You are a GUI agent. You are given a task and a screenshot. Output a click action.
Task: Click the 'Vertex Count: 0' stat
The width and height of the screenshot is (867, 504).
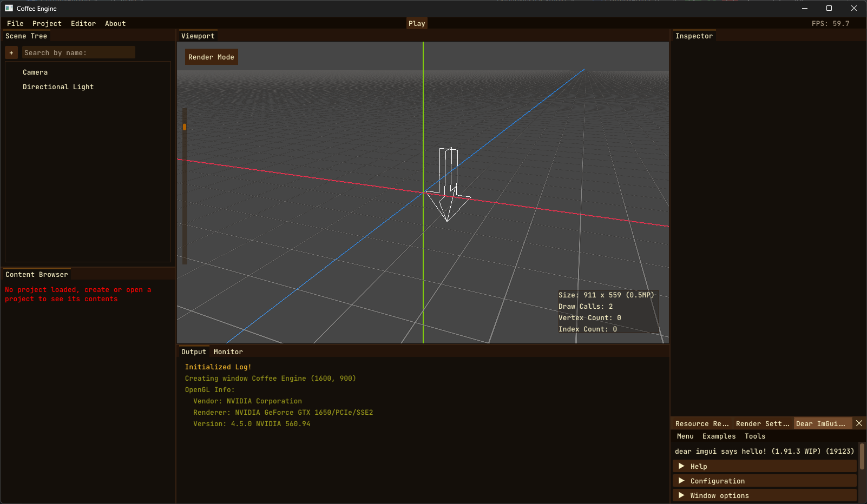[x=590, y=317]
